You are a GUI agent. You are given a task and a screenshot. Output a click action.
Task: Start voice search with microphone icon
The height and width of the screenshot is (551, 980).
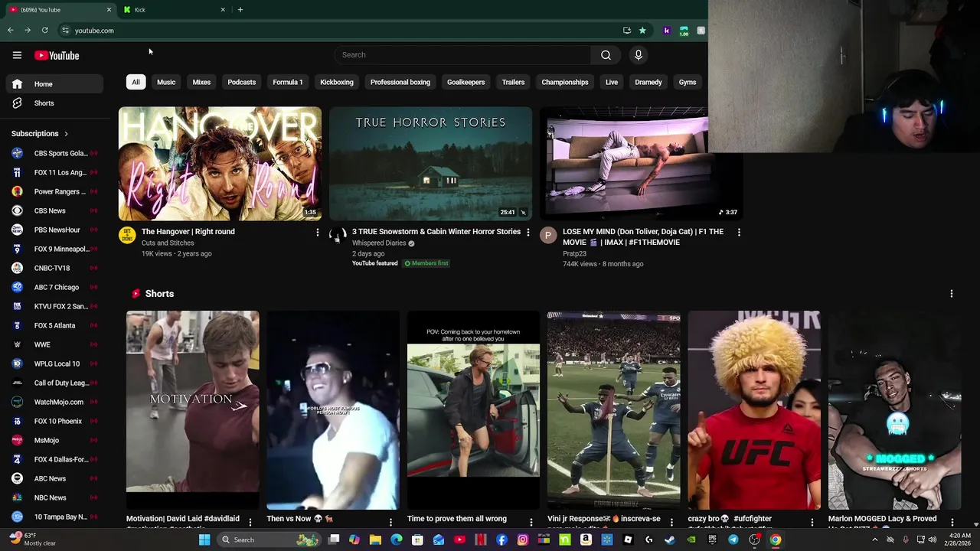coord(639,55)
